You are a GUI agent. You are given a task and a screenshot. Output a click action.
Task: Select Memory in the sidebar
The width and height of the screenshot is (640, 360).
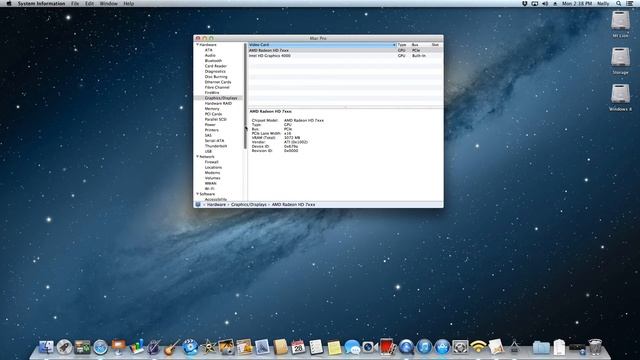pos(212,109)
